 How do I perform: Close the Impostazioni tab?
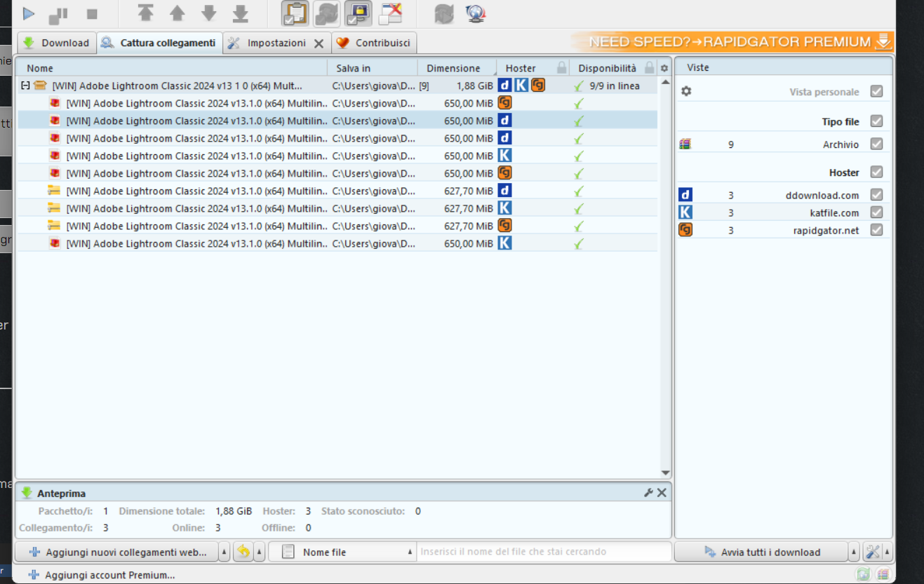(x=319, y=43)
